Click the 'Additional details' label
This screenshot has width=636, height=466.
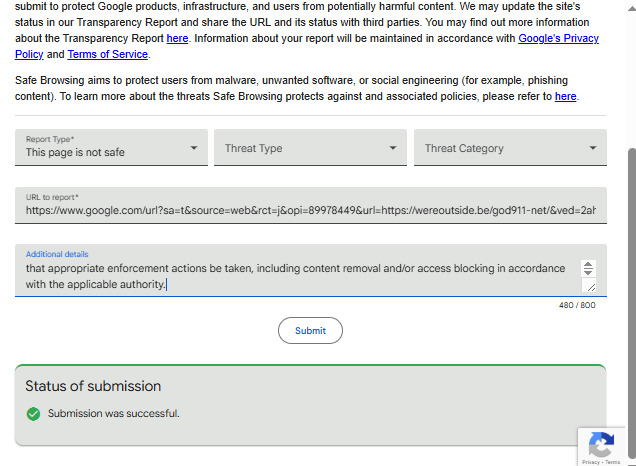click(57, 254)
